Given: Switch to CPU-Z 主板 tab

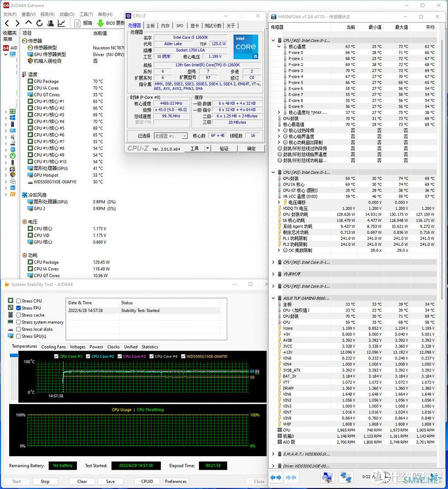Looking at the screenshot, I should 151,26.
